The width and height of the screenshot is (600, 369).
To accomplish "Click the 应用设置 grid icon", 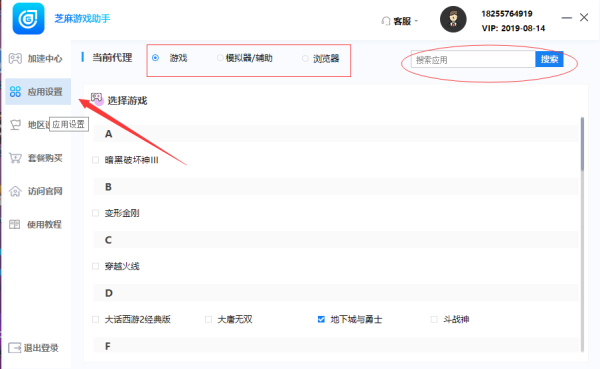I will 15,91.
